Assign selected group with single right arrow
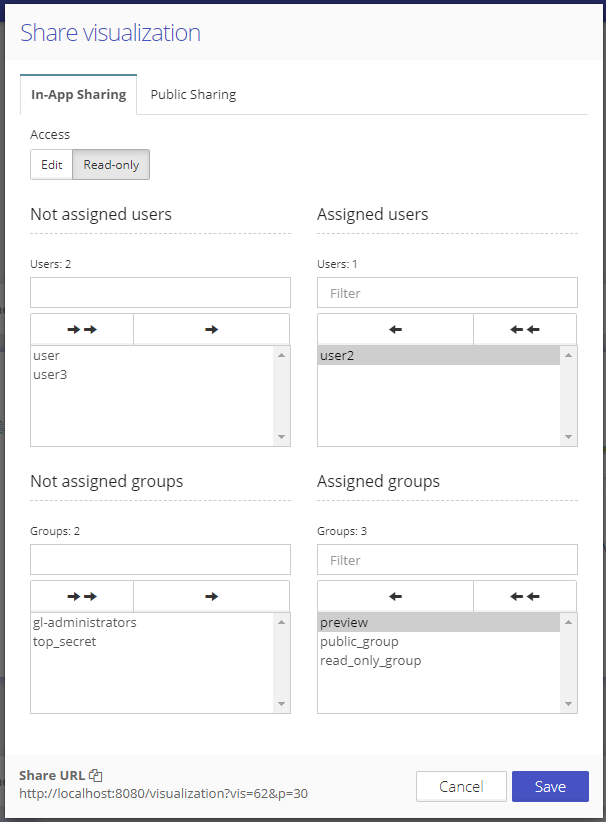 click(x=211, y=596)
